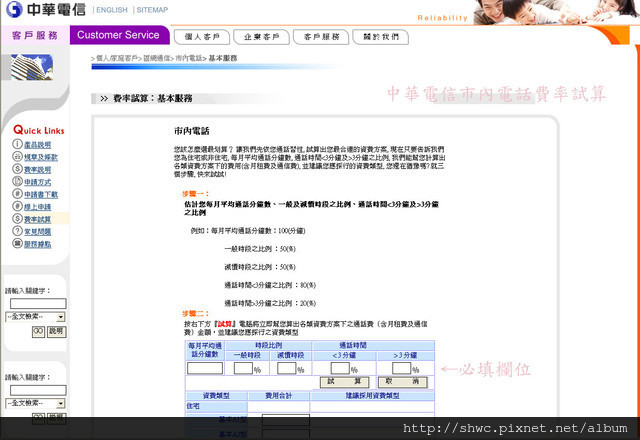Focus the 每月平均通話分鐘數 input box
Viewport: 640px width, 440px height.
tap(205, 368)
